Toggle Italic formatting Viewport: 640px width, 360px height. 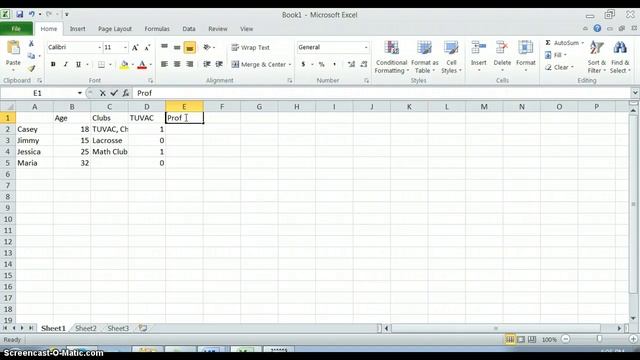click(65, 64)
